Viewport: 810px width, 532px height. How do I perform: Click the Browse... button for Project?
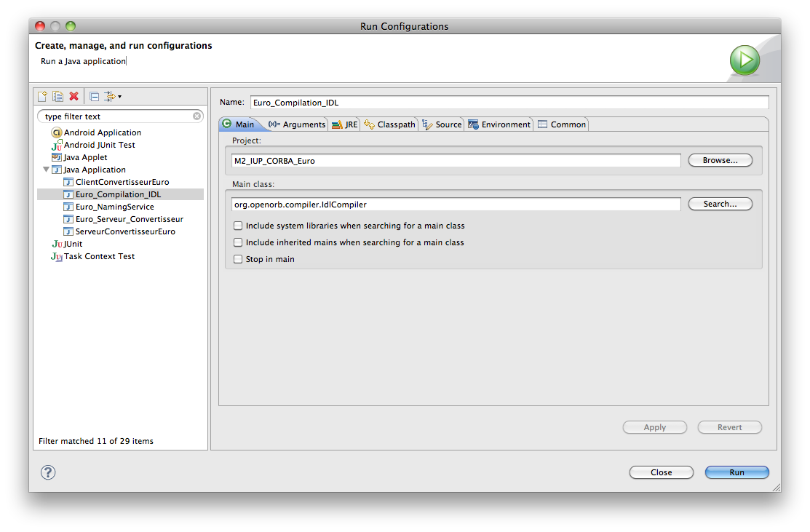click(720, 160)
